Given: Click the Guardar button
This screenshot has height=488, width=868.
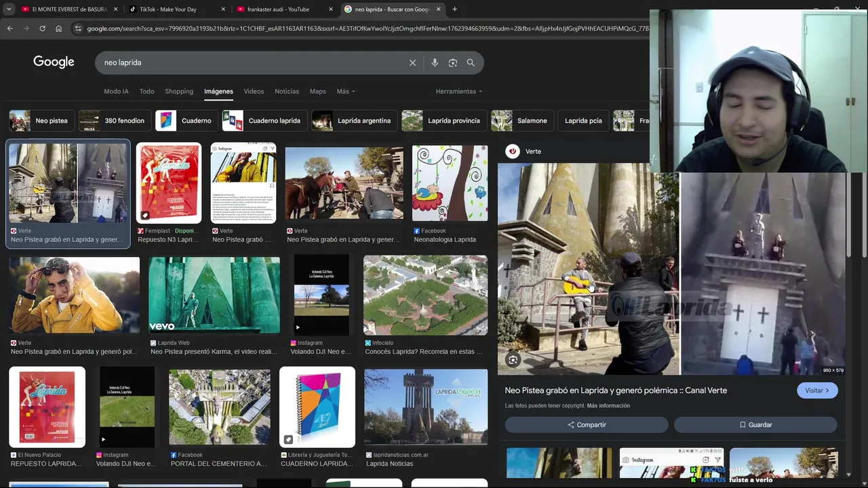Looking at the screenshot, I should pos(755,425).
